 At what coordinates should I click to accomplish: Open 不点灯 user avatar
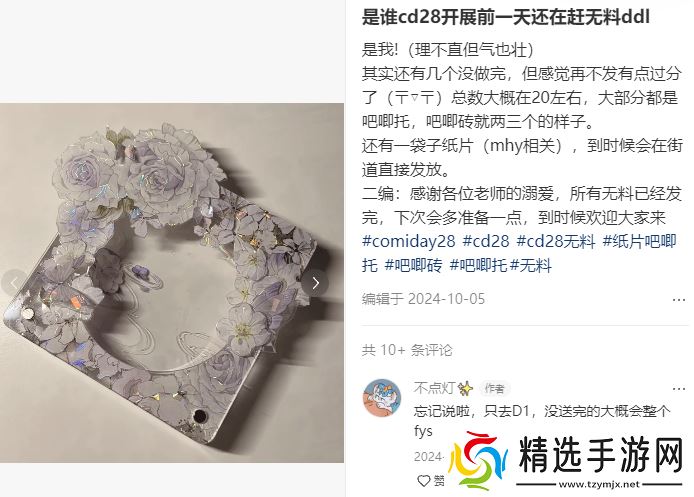(x=382, y=398)
